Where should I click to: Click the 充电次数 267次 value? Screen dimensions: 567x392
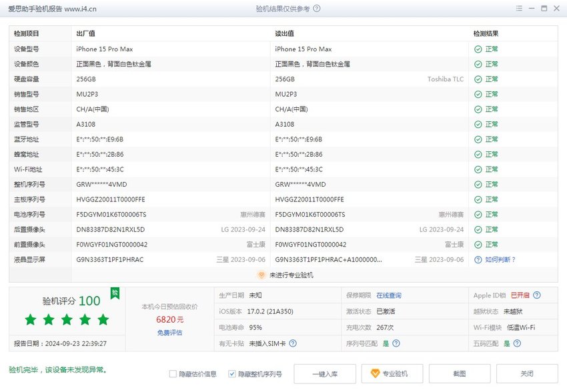tap(385, 328)
